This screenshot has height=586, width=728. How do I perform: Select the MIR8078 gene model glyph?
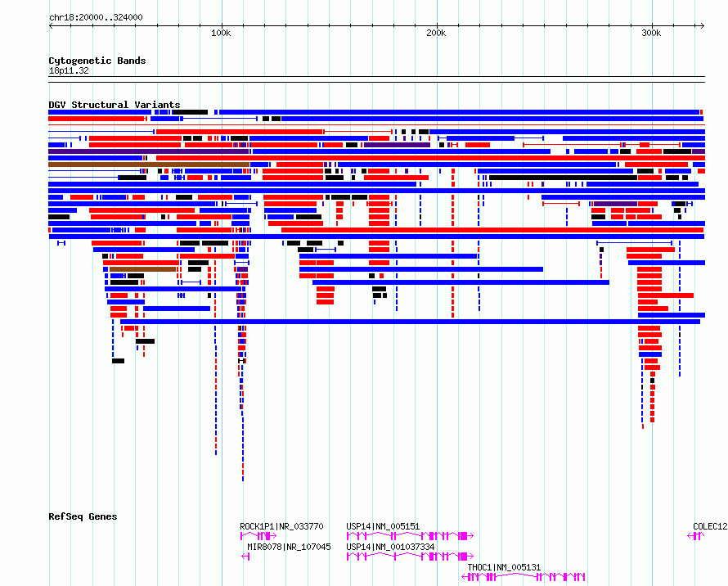tap(245, 557)
